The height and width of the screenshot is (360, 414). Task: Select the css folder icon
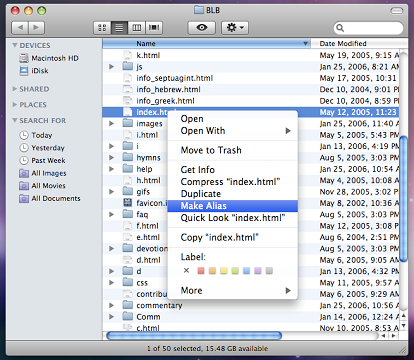pos(127,282)
